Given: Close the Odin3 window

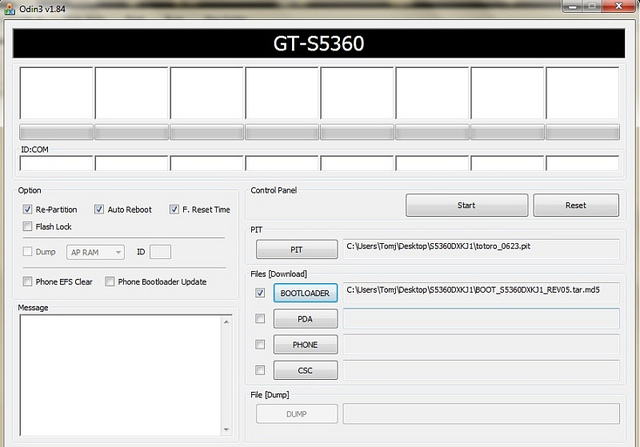Looking at the screenshot, I should point(618,6).
